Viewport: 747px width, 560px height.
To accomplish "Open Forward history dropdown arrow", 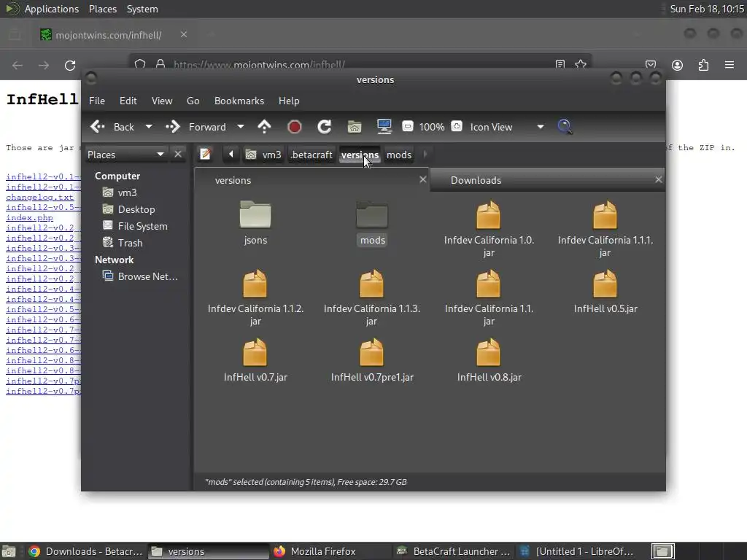I will 241,127.
